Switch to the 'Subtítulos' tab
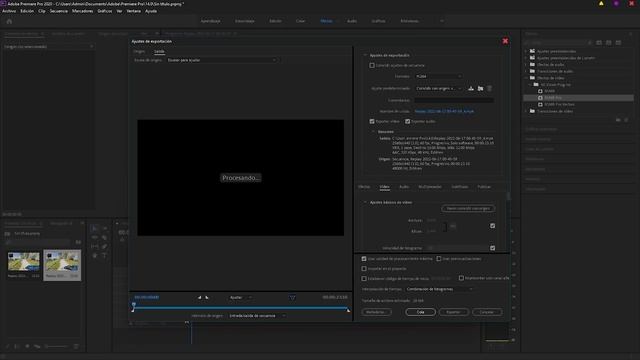 coord(460,187)
